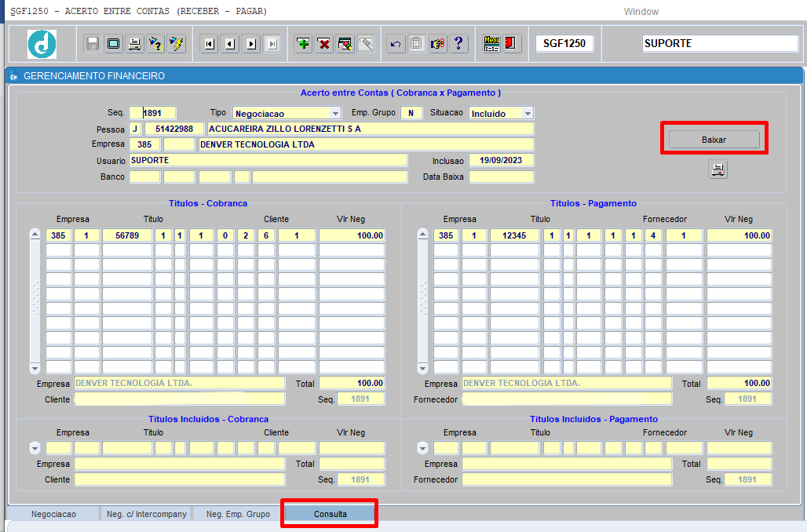Click the printer icon below Baixar

[x=718, y=169]
